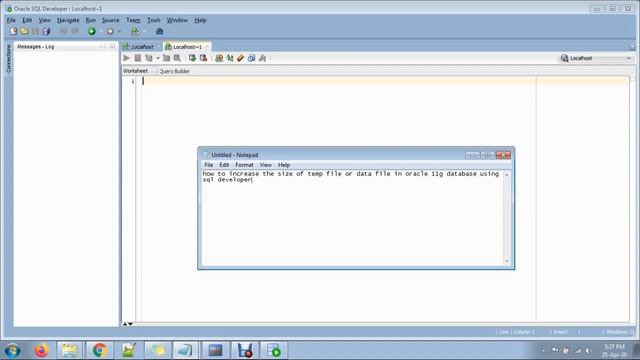This screenshot has width=640, height=360.
Task: Click the SQL Tuning Advisor magnifier icon
Action: click(x=177, y=58)
